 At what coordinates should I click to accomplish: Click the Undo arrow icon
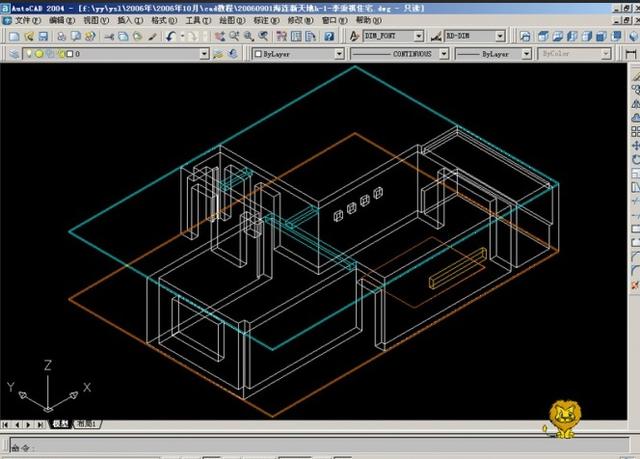(x=171, y=37)
